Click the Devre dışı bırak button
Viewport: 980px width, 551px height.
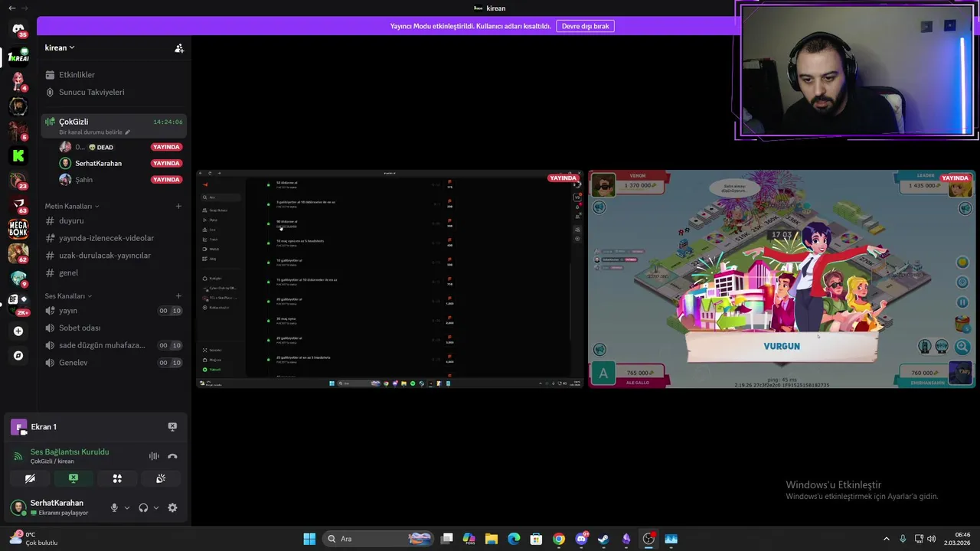[585, 26]
